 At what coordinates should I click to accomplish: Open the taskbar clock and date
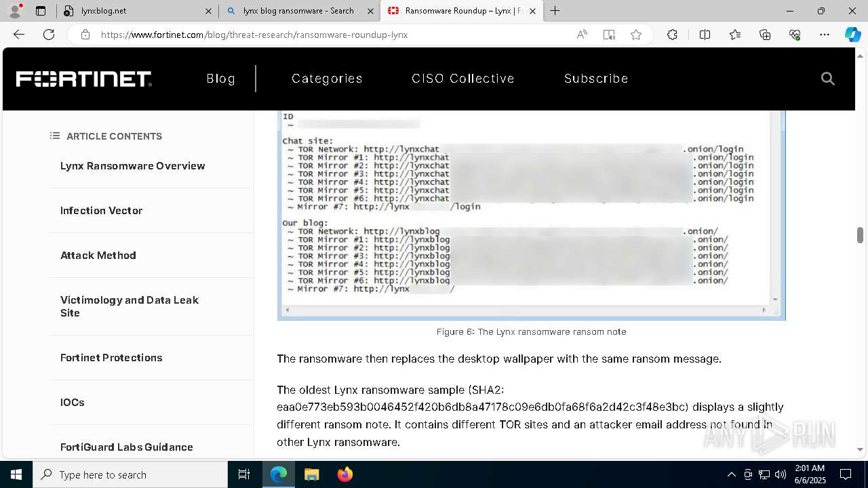coord(809,474)
